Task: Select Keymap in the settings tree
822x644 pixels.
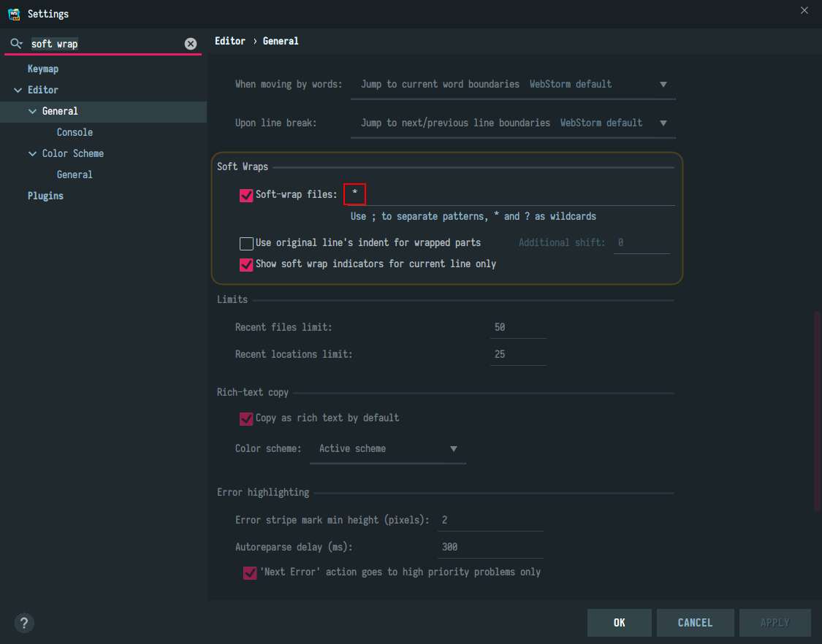Action: pyautogui.click(x=43, y=69)
